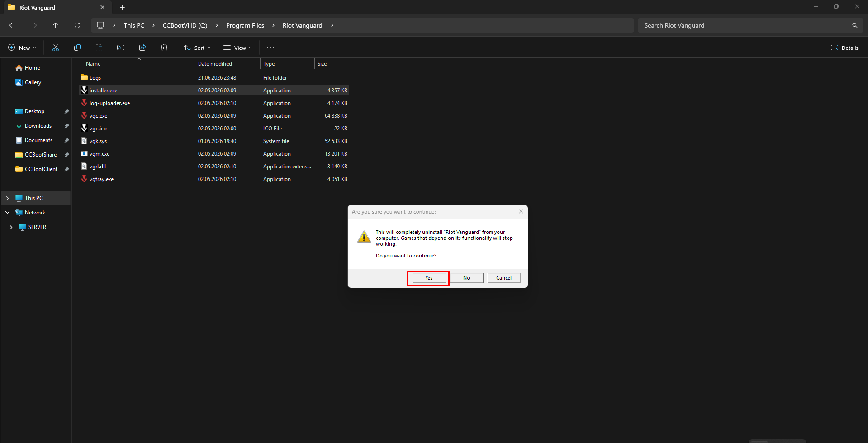Go up one folder level arrow

56,25
